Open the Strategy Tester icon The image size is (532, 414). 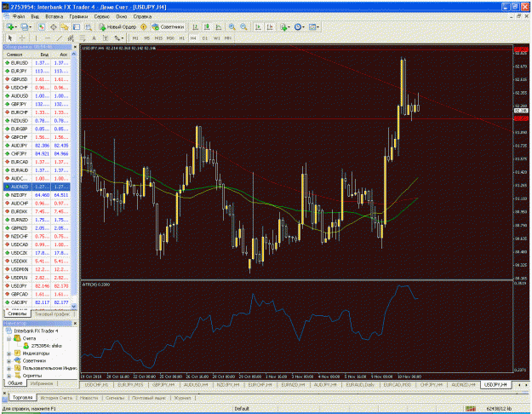pos(89,26)
